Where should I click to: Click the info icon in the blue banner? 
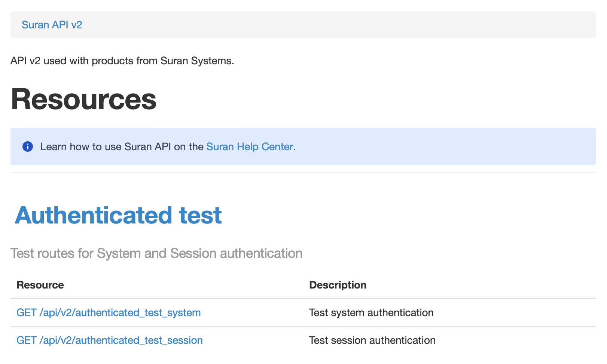click(28, 146)
